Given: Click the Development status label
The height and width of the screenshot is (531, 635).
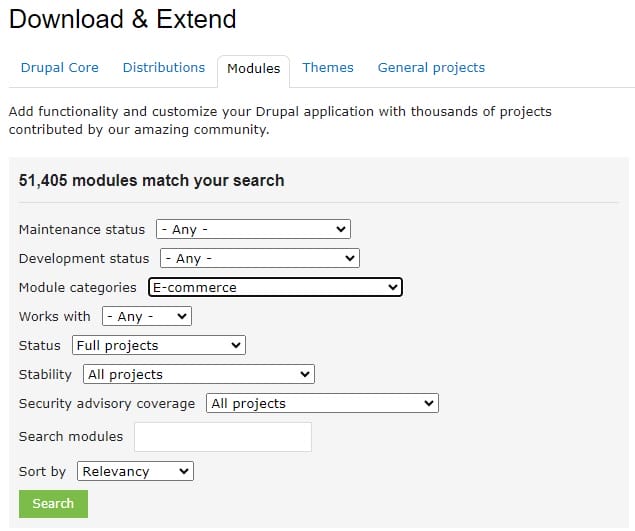Looking at the screenshot, I should point(84,258).
